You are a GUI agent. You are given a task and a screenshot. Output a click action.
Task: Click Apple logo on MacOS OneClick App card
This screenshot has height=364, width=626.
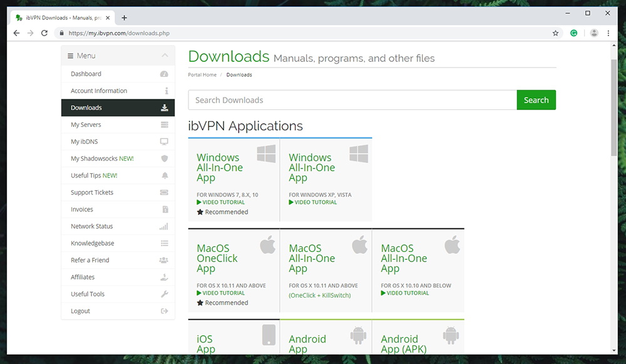tap(267, 245)
